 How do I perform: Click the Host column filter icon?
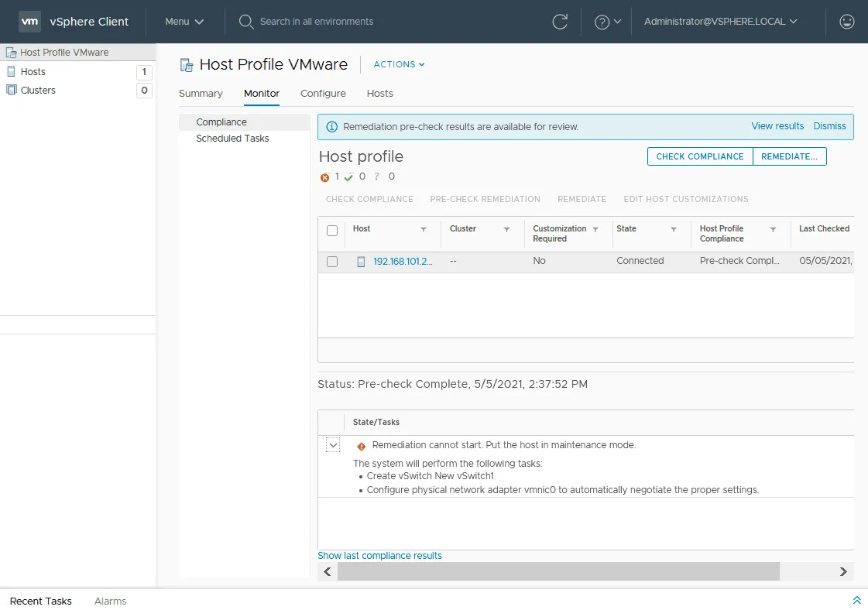424,230
